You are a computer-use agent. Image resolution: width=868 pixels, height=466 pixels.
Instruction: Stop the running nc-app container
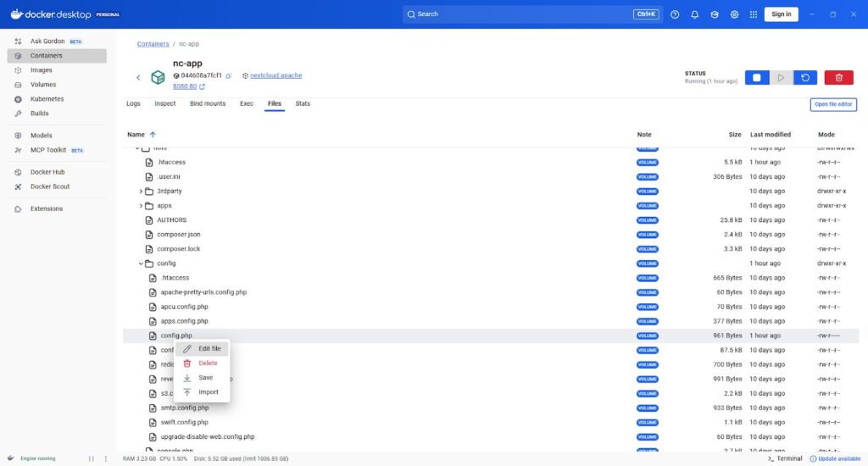(757, 77)
